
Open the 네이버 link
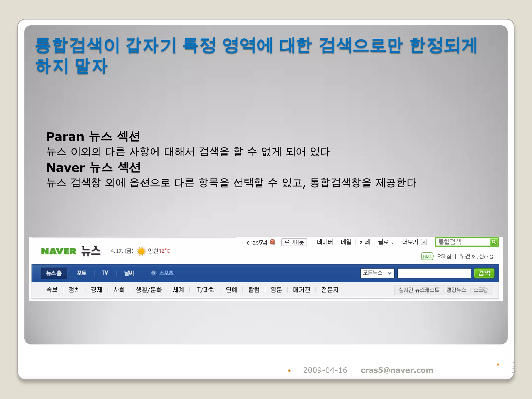point(325,242)
